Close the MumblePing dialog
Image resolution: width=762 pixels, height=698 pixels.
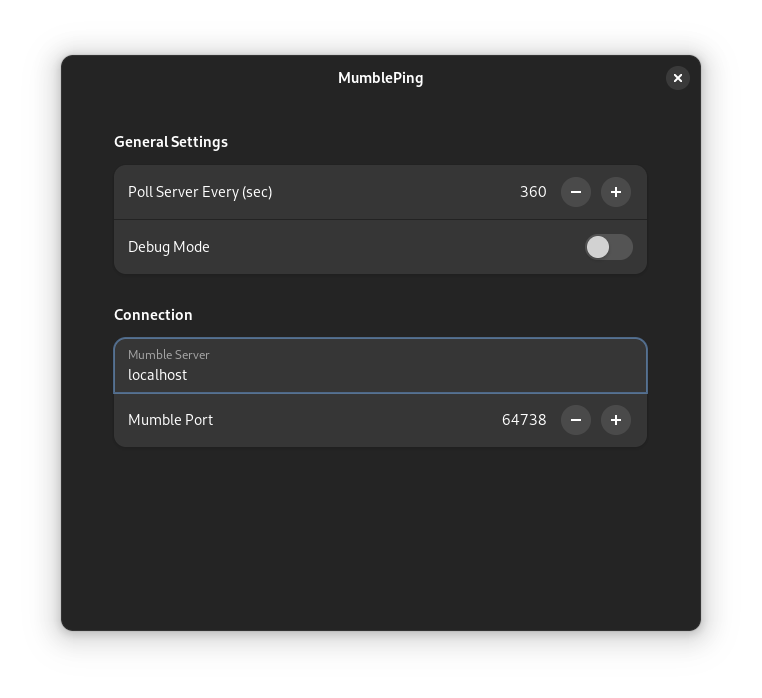pos(677,78)
